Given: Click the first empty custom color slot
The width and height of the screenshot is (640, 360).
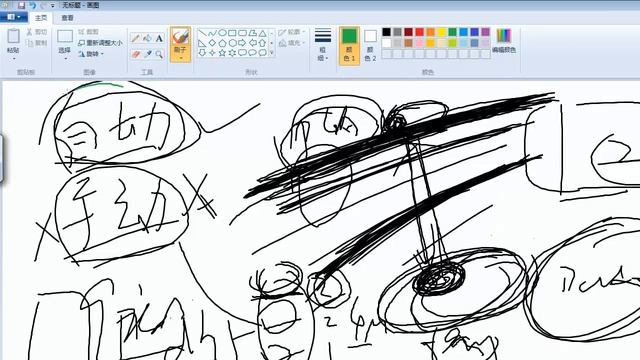Looking at the screenshot, I should (387, 54).
